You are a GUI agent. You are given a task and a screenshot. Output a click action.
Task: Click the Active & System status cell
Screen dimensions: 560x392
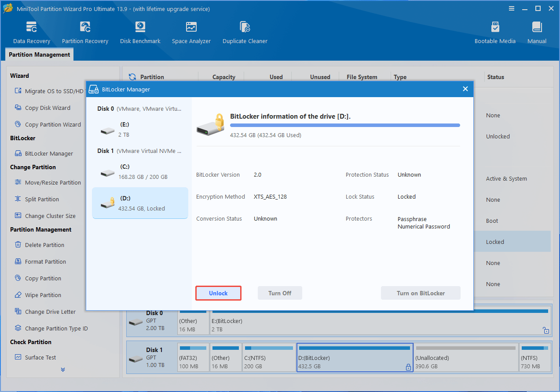[506, 178]
